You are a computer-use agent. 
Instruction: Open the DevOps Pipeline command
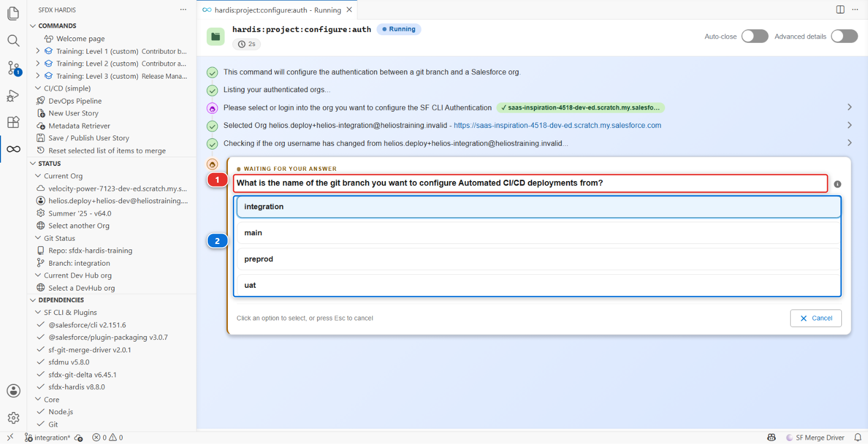click(x=75, y=101)
